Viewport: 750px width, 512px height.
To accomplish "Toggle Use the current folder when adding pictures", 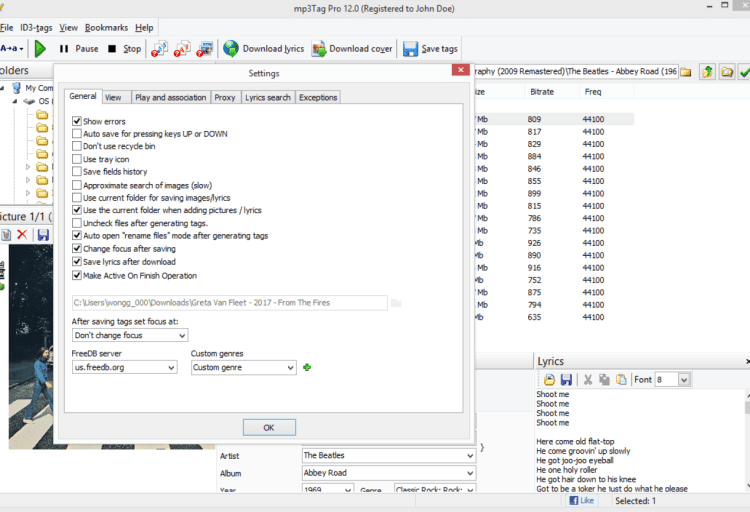I will click(x=77, y=210).
